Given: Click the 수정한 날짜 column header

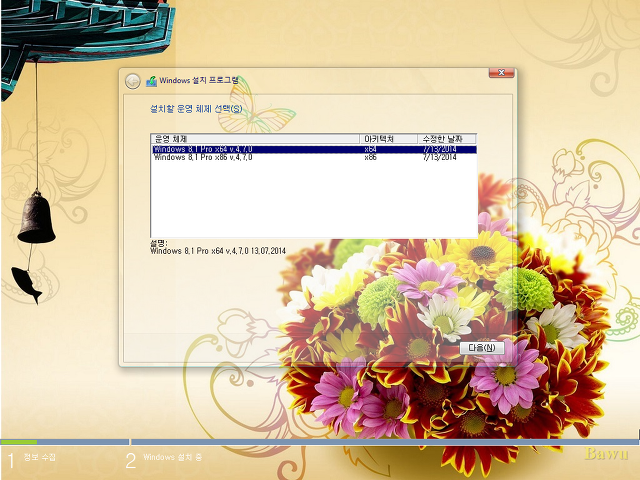Looking at the screenshot, I should point(447,139).
